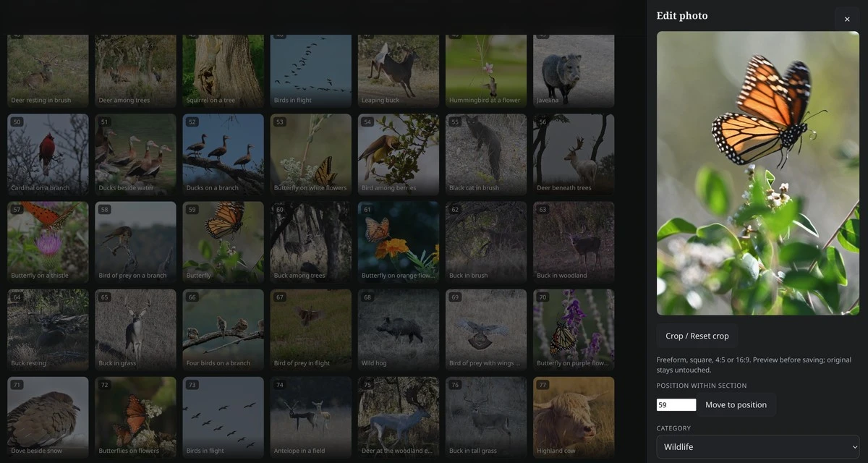The image size is (868, 463).
Task: Click the CATEGORY label text
Action: point(673,428)
